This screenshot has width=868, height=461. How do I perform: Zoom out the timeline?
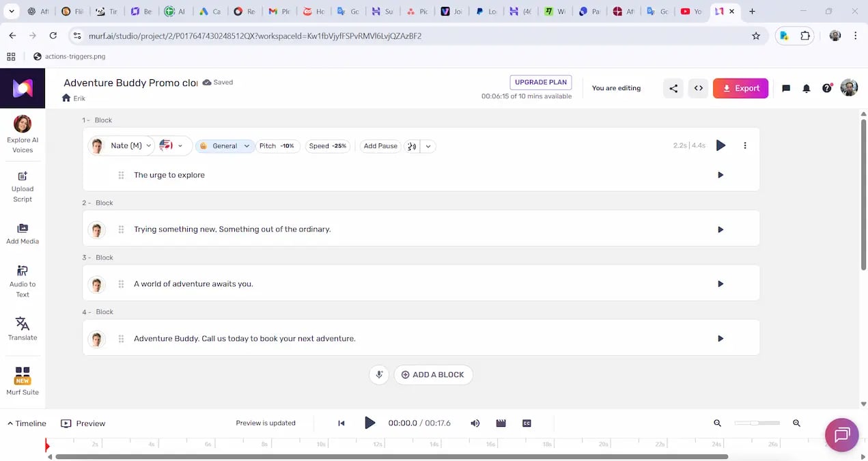(x=717, y=423)
